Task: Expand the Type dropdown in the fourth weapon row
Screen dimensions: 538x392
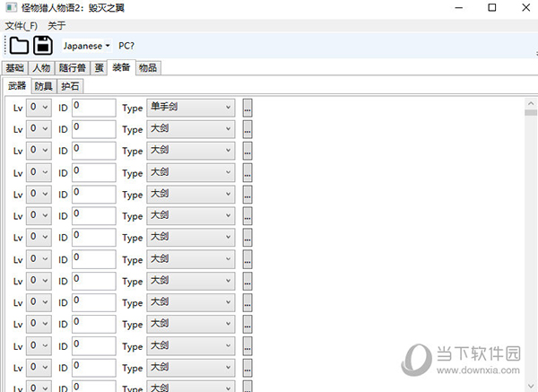Action: (x=191, y=172)
